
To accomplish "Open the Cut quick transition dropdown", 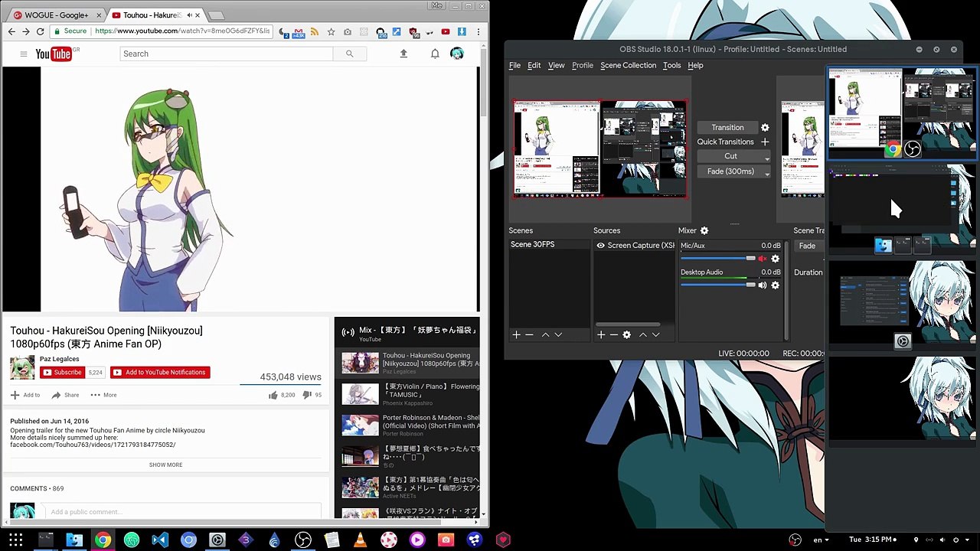I will click(x=733, y=156).
